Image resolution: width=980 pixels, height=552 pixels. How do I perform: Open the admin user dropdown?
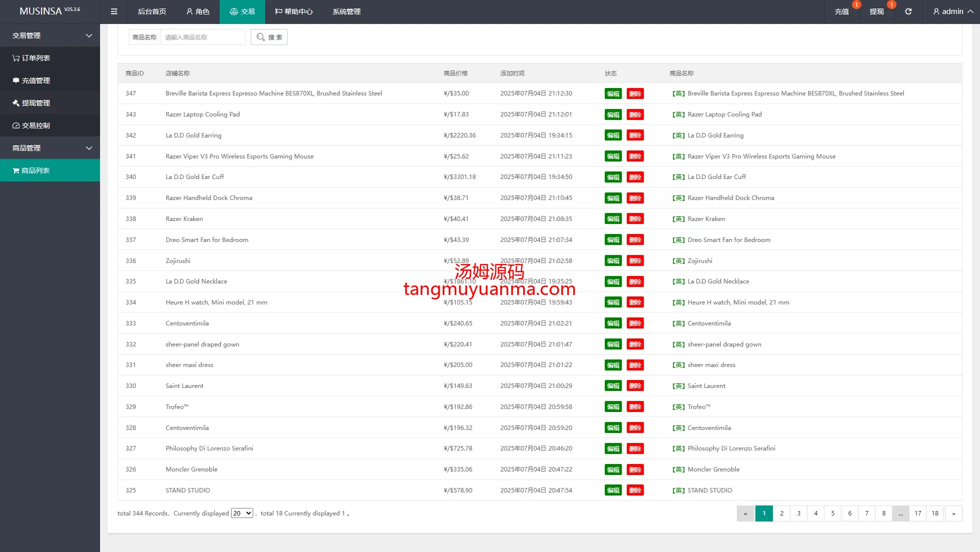pyautogui.click(x=952, y=11)
